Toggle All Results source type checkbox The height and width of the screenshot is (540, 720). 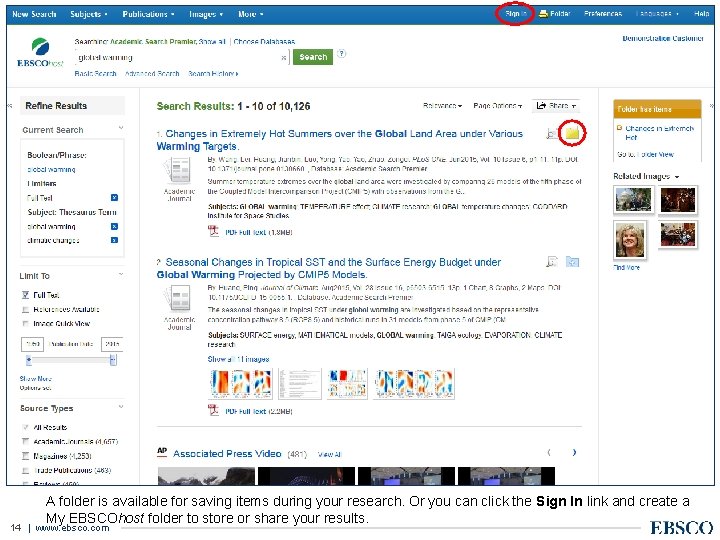pyautogui.click(x=25, y=428)
